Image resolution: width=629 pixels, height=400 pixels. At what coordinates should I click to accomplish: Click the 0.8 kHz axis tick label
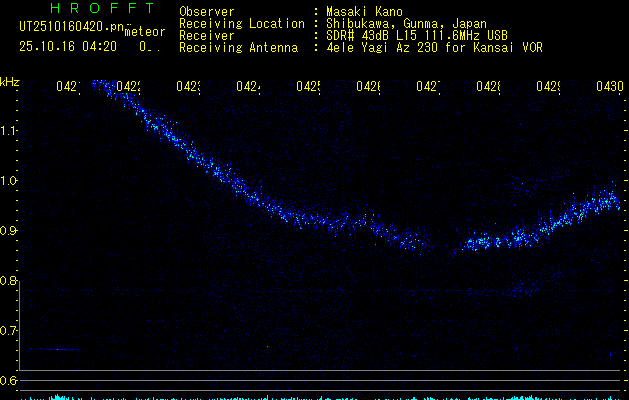pos(9,281)
